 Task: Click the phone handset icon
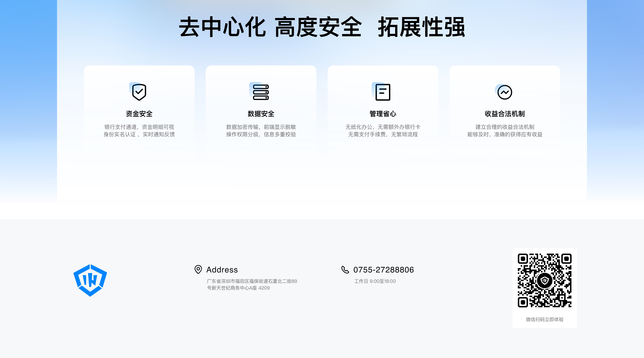345,270
